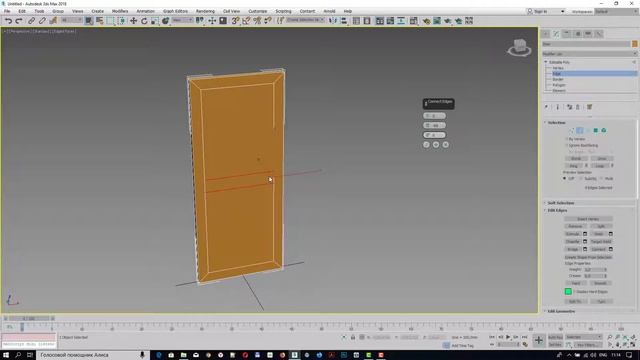This screenshot has height=360, width=640.
Task: Switch to the Modify command panel tab
Action: (x=556, y=33)
